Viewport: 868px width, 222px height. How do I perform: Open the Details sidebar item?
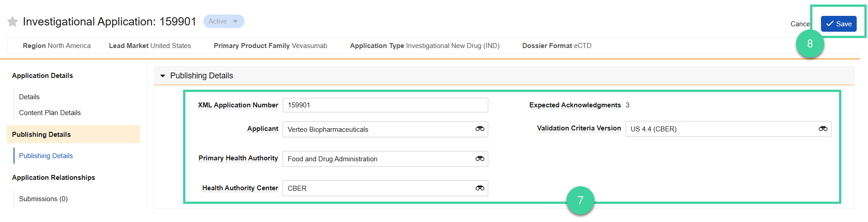(x=29, y=97)
